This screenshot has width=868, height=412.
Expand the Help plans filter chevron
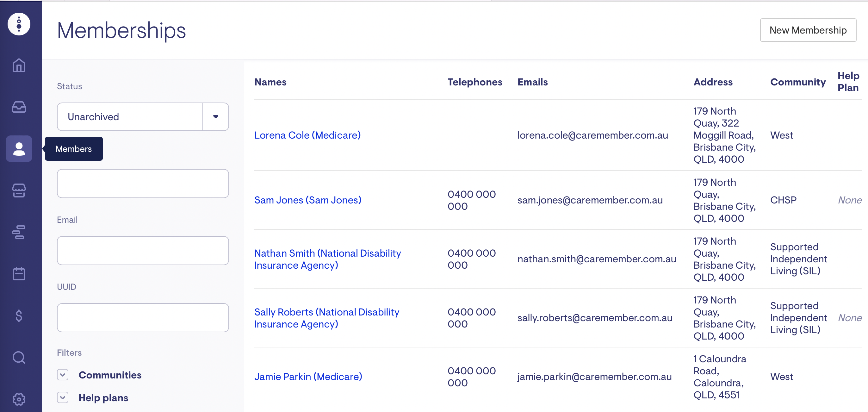[63, 398]
